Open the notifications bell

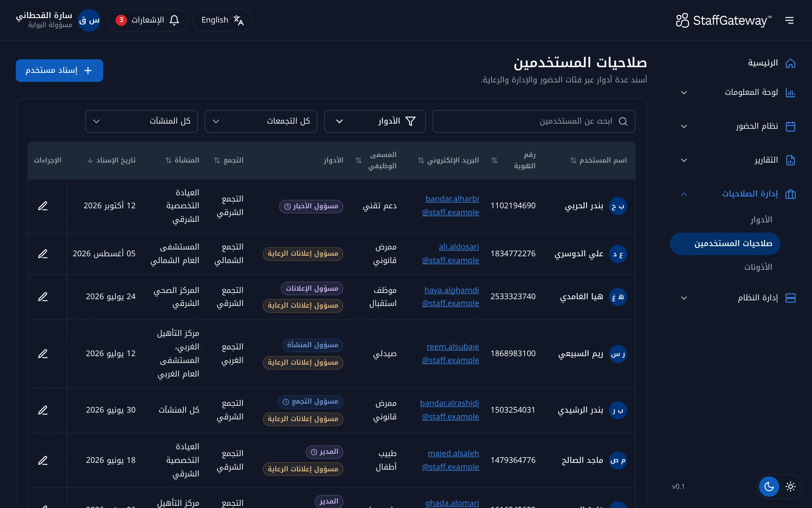coord(148,20)
